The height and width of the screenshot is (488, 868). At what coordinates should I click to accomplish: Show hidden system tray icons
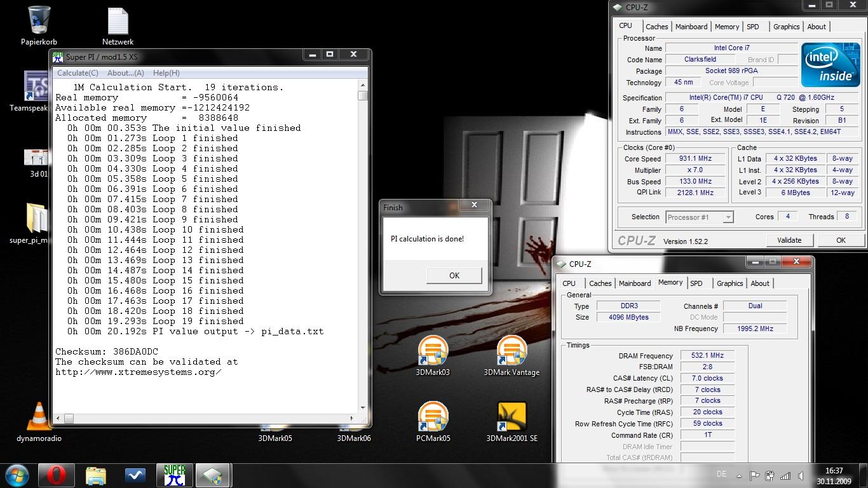click(739, 475)
